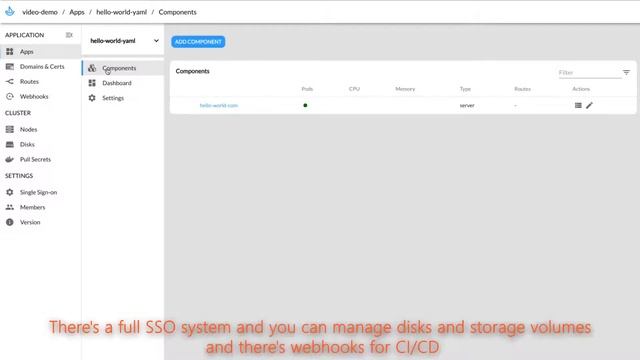The height and width of the screenshot is (360, 640).
Task: Click the Components table title
Action: (x=192, y=71)
